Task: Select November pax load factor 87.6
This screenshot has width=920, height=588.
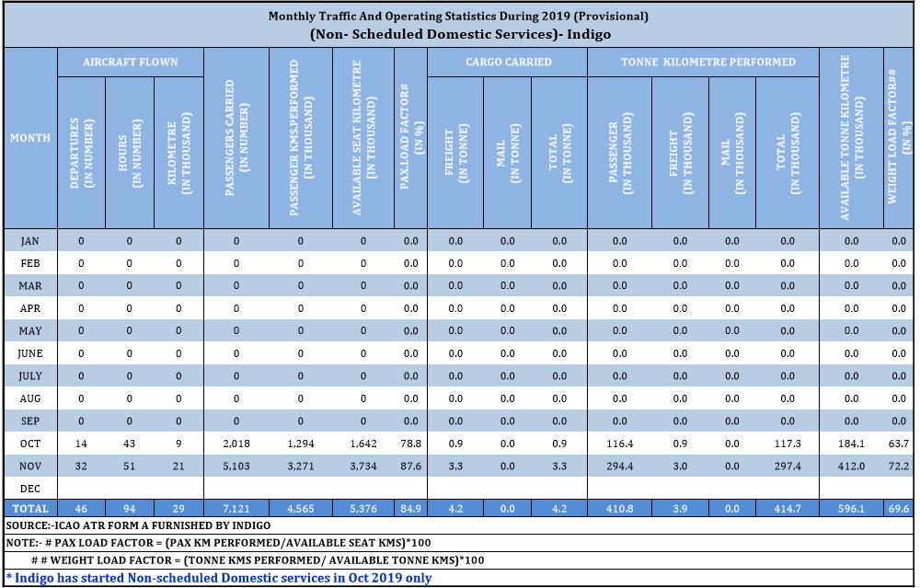Action: pos(410,467)
